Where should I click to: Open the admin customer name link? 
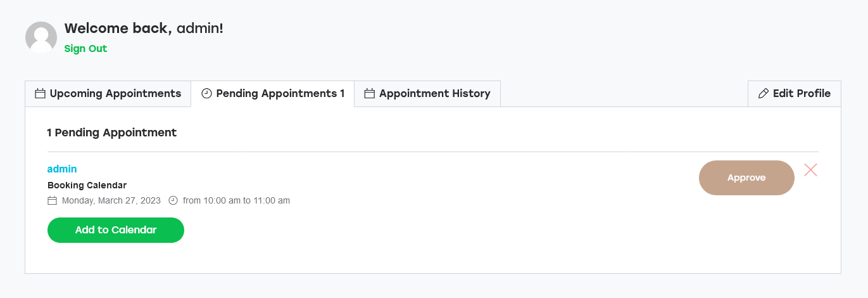pos(62,169)
